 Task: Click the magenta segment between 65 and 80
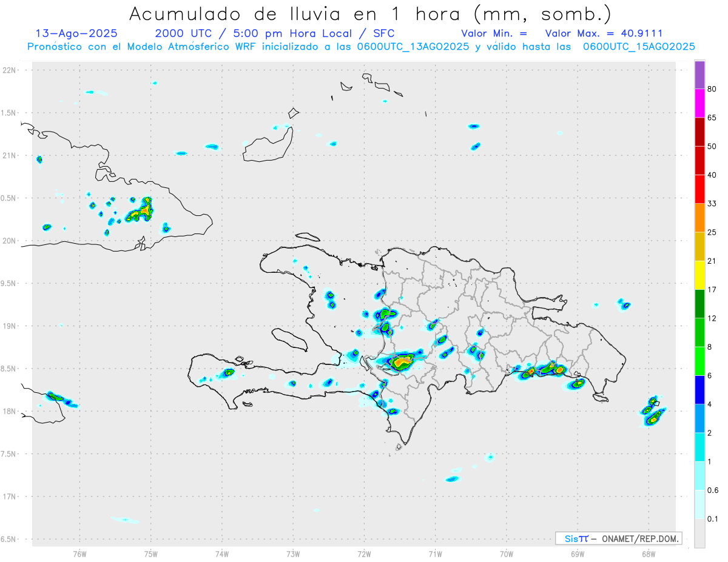tap(699, 104)
